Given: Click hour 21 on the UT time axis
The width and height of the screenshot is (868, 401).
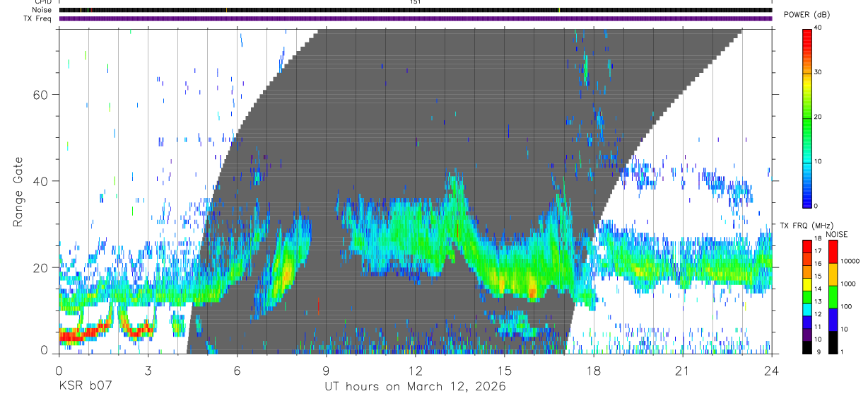Looking at the screenshot, I should click(x=682, y=369).
